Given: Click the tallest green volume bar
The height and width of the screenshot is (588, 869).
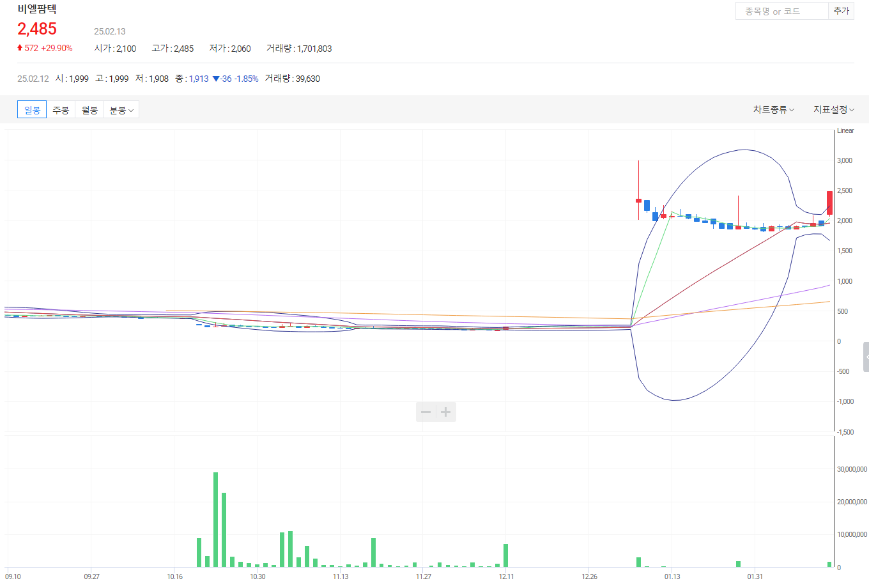Looking at the screenshot, I should coord(215,520).
